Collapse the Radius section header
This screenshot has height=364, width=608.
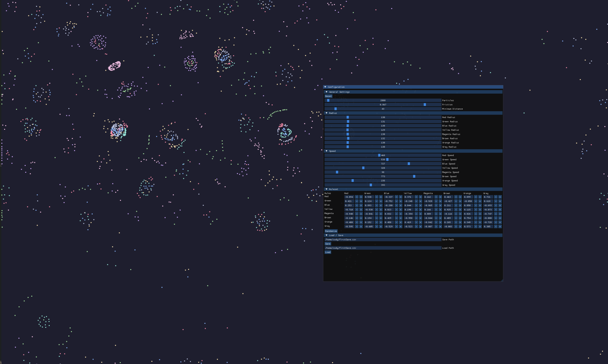pyautogui.click(x=326, y=113)
